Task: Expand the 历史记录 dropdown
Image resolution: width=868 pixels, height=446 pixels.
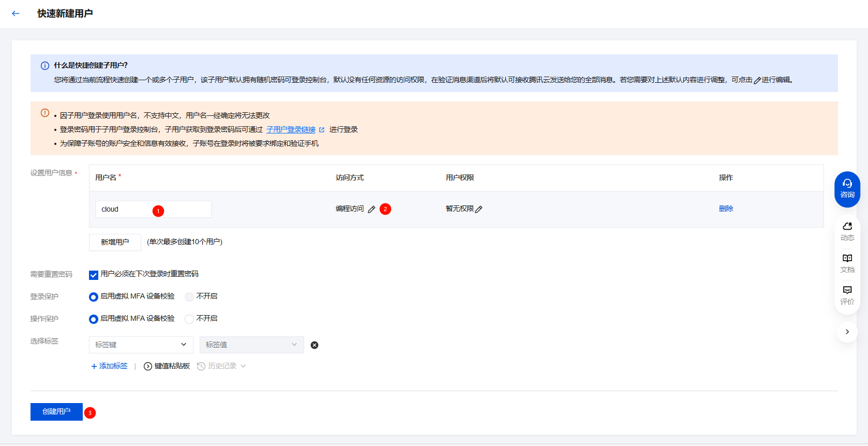Action: click(222, 366)
